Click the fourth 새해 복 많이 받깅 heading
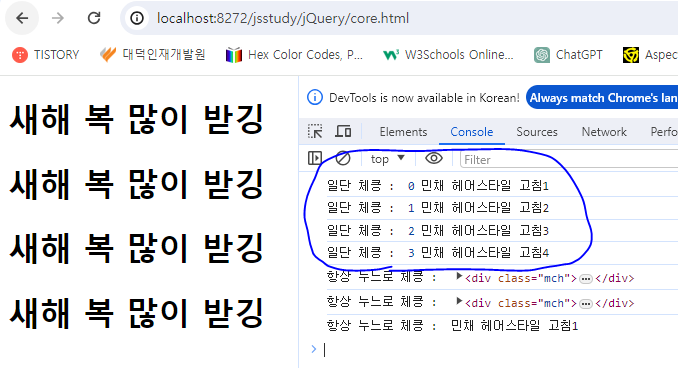 [137, 313]
